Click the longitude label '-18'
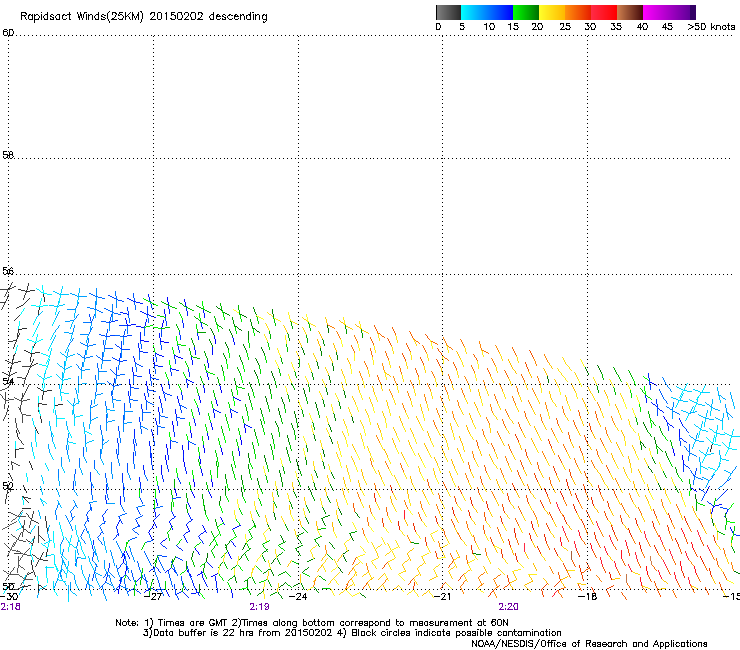This screenshot has width=740, height=650. (x=588, y=596)
